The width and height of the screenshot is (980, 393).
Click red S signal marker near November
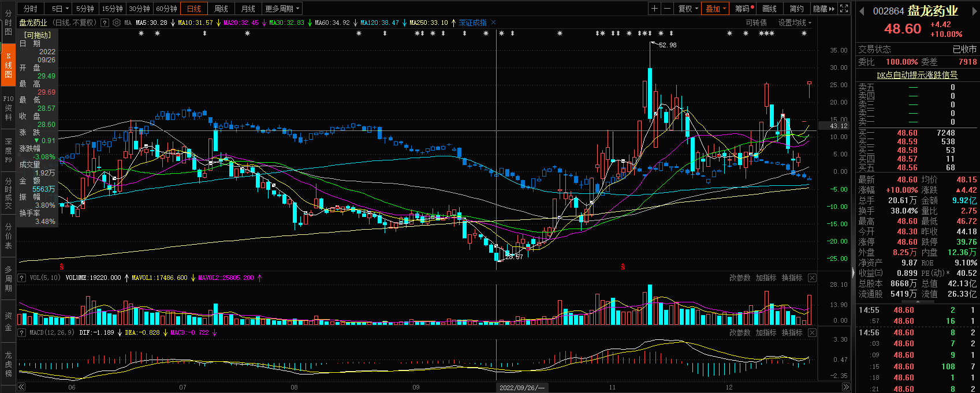point(623,267)
